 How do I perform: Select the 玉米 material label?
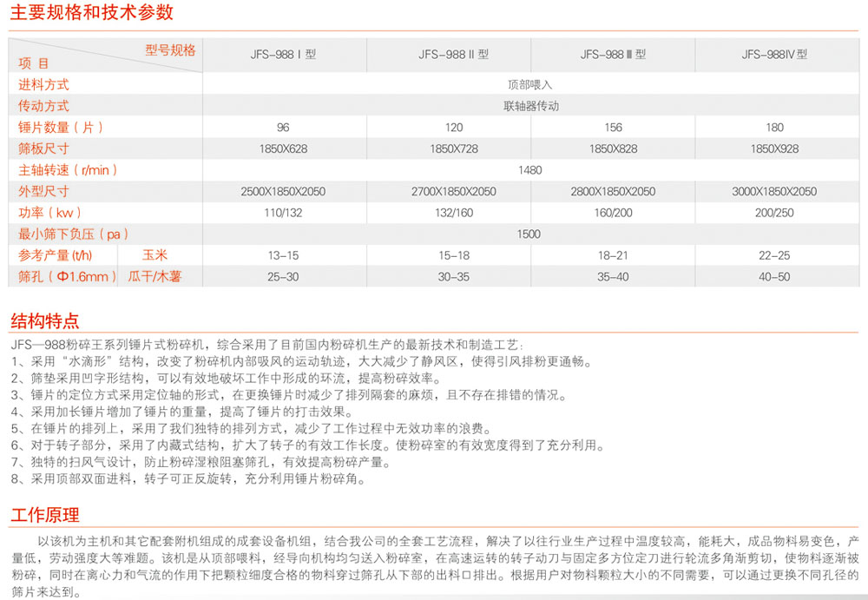[x=155, y=255]
